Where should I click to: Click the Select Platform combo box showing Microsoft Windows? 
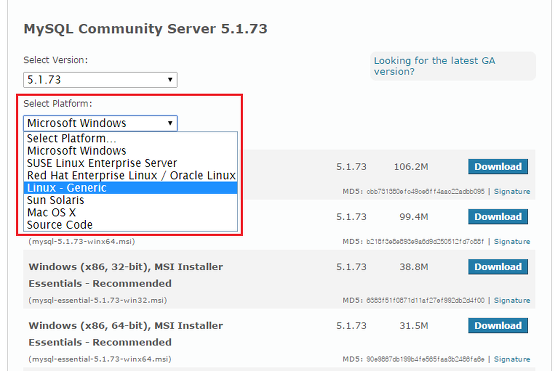100,123
